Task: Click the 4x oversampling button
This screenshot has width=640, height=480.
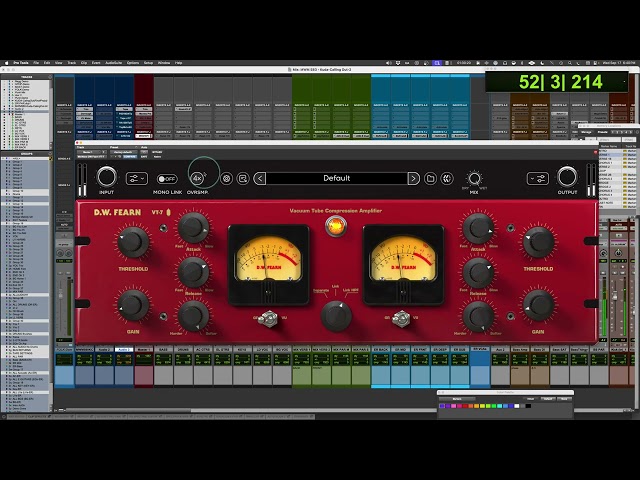Action: pos(198,178)
